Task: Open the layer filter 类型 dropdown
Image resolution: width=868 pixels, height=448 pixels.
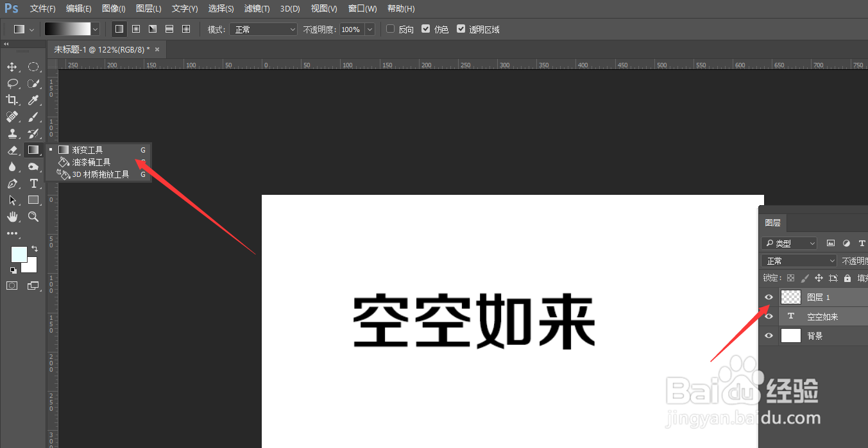Action: pos(789,243)
